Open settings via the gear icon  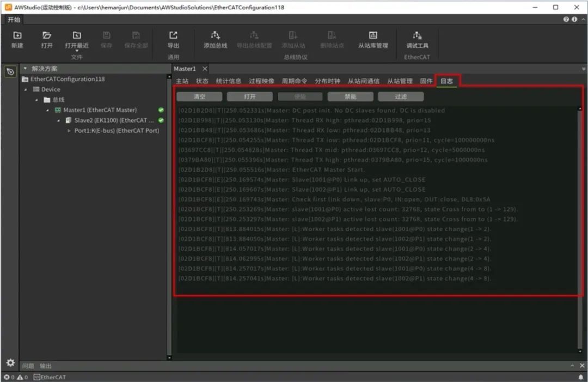click(10, 362)
